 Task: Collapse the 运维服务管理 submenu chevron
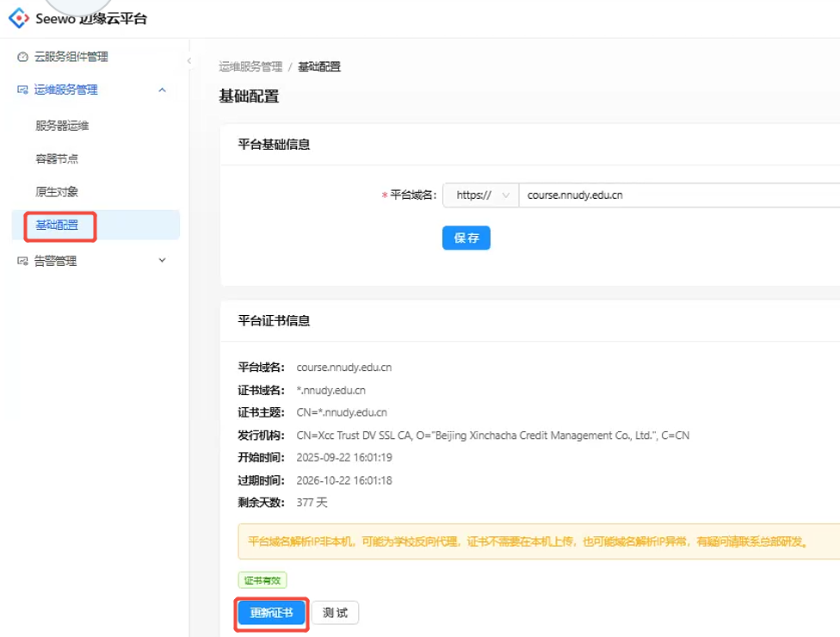pyautogui.click(x=162, y=90)
